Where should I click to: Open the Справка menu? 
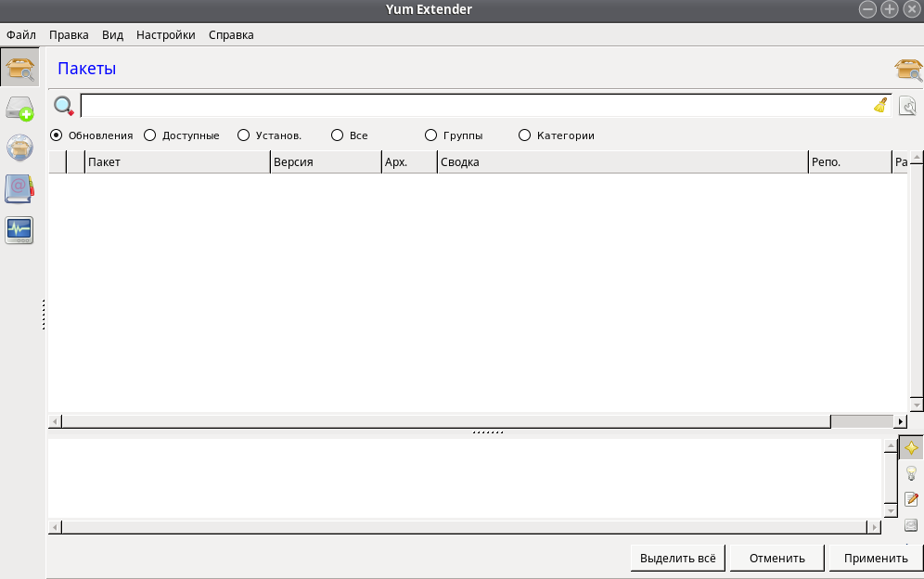pos(231,34)
